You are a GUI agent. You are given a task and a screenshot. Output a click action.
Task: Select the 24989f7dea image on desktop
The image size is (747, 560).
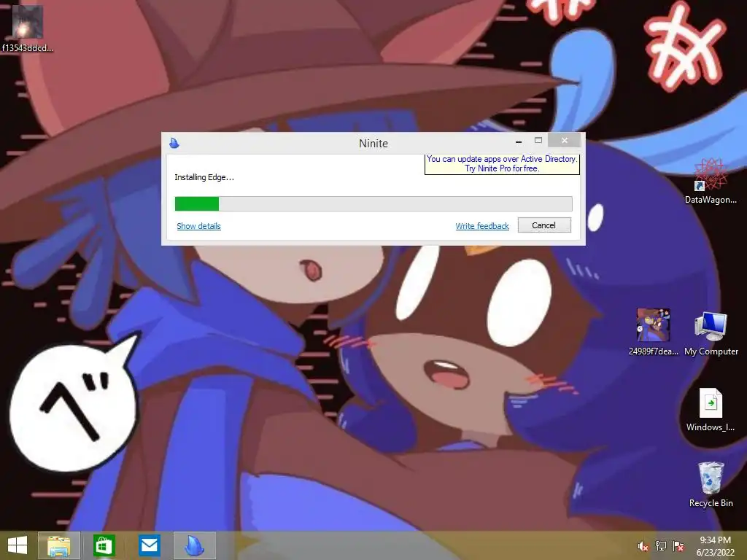point(653,332)
